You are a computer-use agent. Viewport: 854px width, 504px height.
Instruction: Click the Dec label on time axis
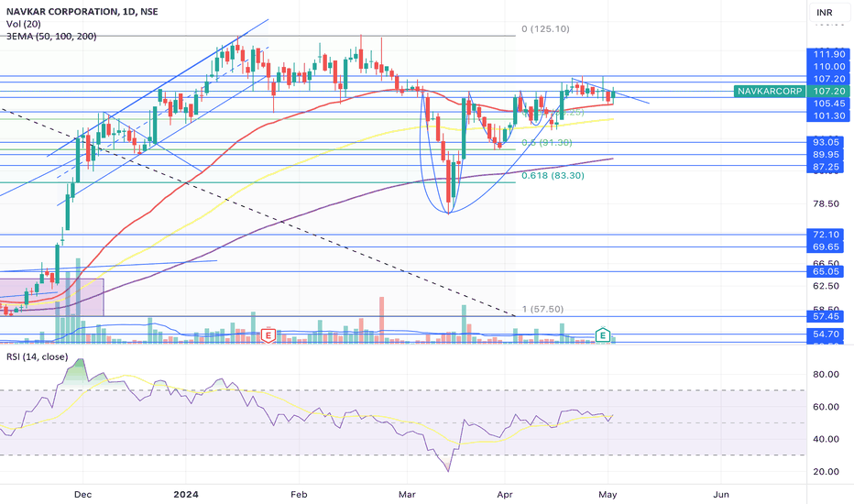82,495
